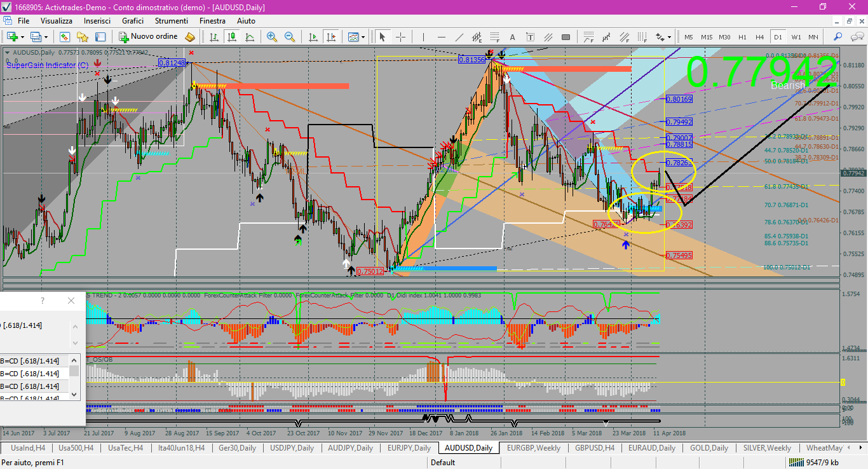Switch to M5 timeframe
868x469 pixels.
(689, 37)
